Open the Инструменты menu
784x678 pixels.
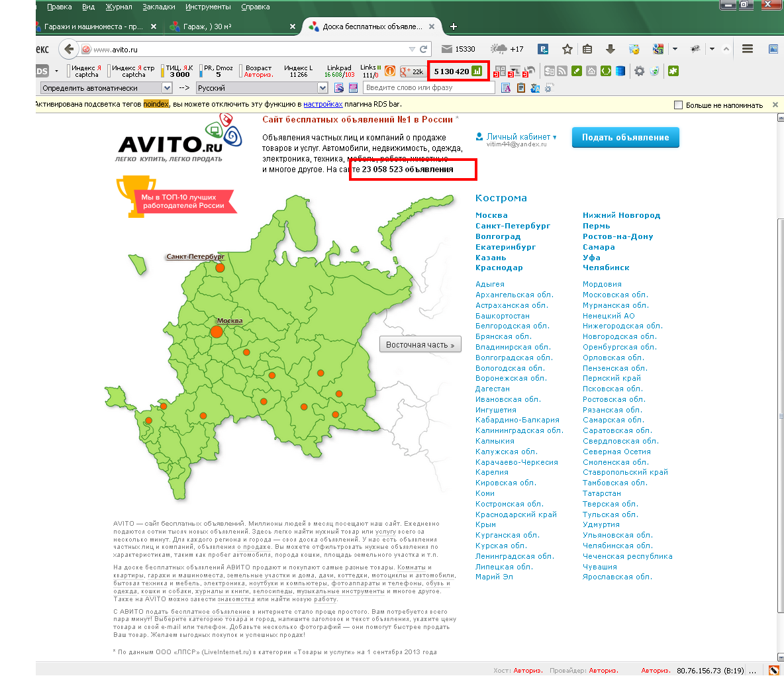(x=207, y=7)
